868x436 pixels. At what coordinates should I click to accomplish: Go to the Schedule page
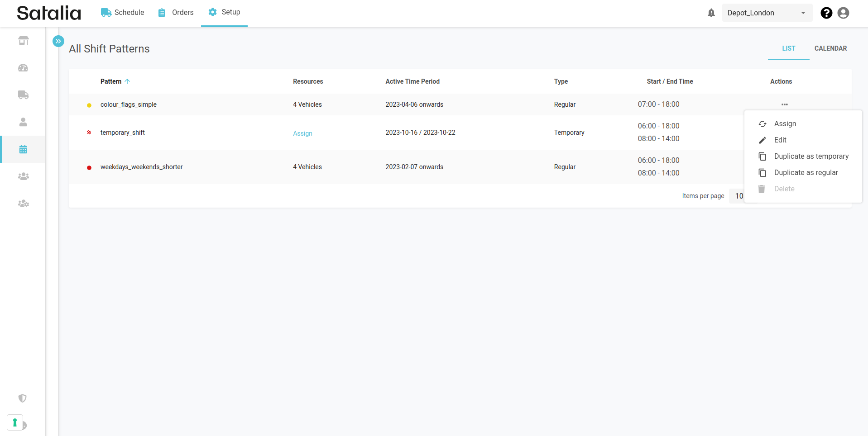[123, 13]
